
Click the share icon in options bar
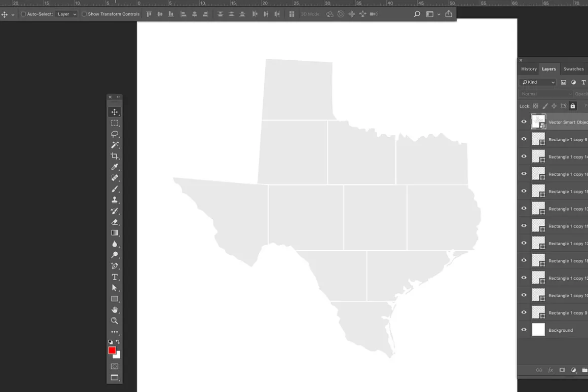coord(449,14)
